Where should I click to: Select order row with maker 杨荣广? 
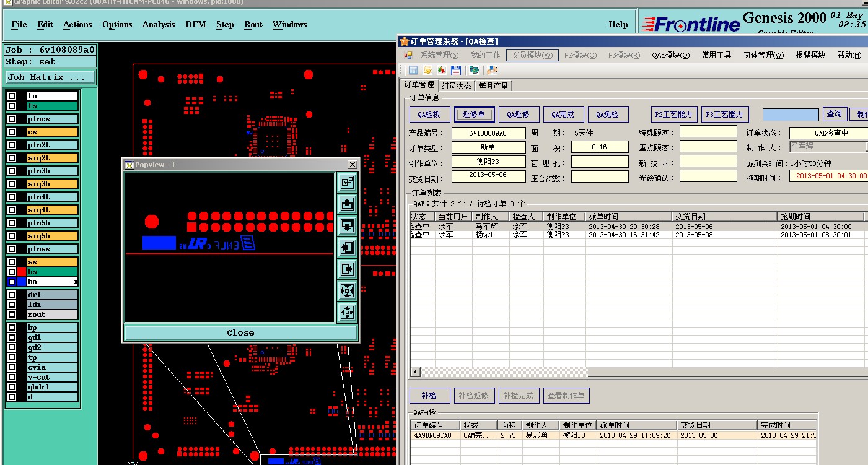(x=638, y=235)
